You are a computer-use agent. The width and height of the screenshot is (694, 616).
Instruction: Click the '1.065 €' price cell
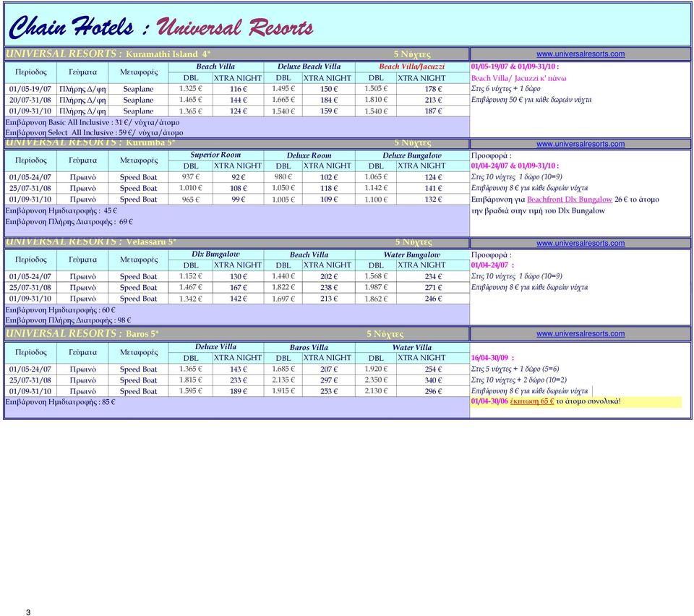click(x=376, y=176)
